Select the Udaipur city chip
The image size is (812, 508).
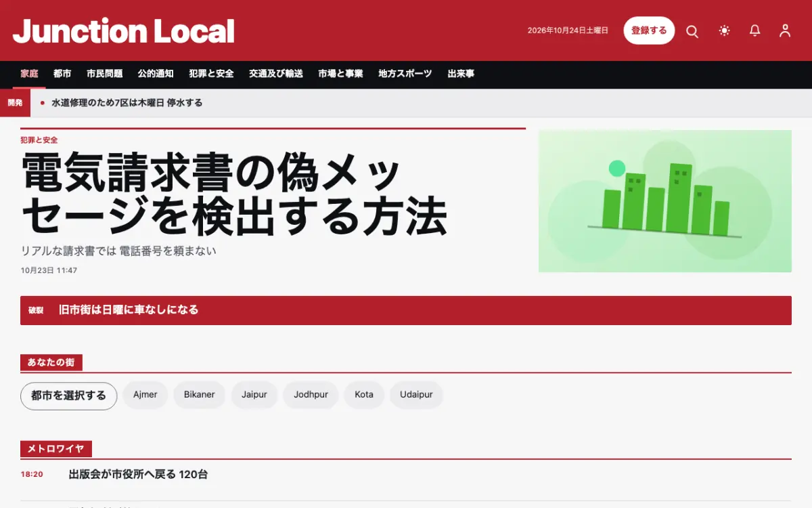pyautogui.click(x=416, y=395)
